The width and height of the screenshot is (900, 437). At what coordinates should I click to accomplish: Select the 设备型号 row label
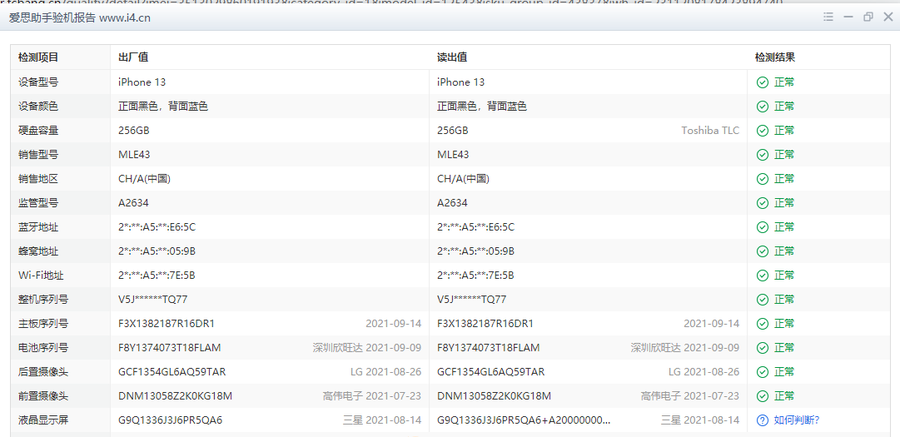coord(38,82)
